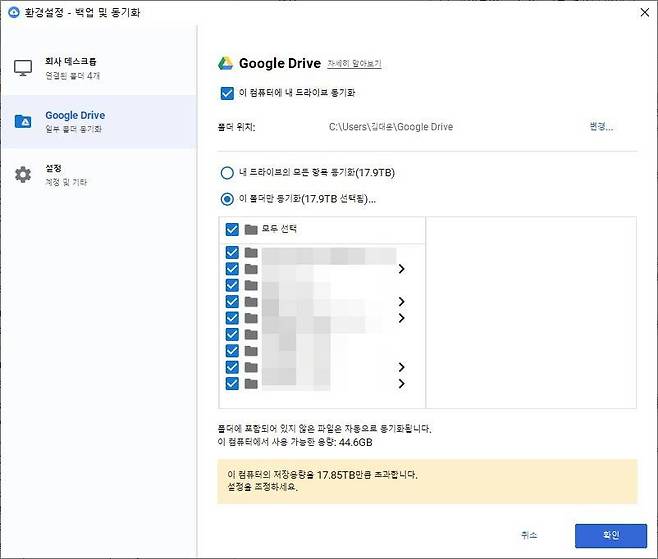Click the folder icon of the first listed folder row
The height and width of the screenshot is (559, 658).
click(x=251, y=253)
